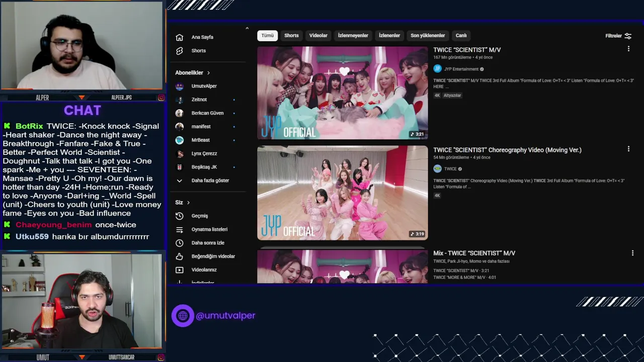The image size is (644, 362).
Task: Click TWICE "MORE & MORE" M/V · 4:01 line
Action: pyautogui.click(x=464, y=278)
